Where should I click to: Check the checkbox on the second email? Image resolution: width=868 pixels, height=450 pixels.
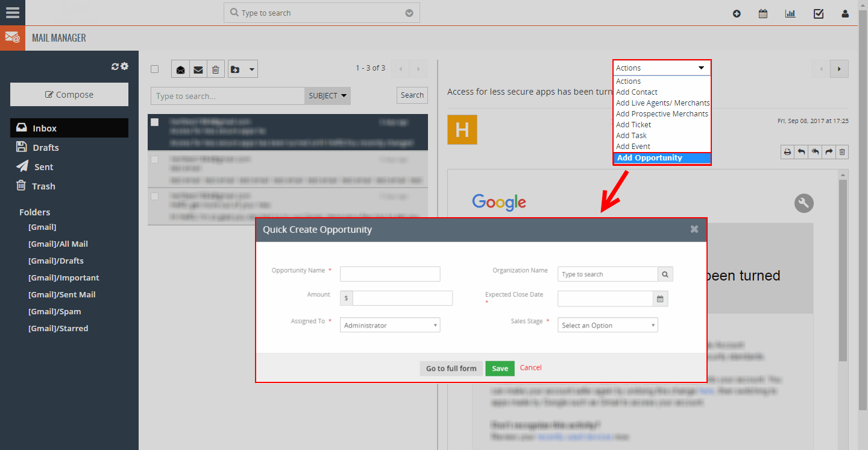click(x=154, y=160)
